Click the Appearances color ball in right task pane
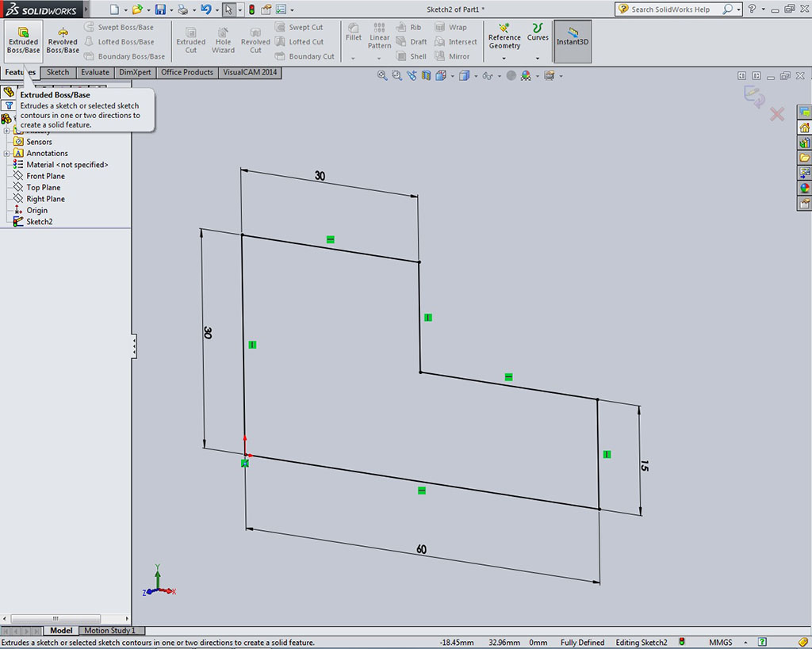Image resolution: width=812 pixels, height=649 pixels. pyautogui.click(x=804, y=189)
